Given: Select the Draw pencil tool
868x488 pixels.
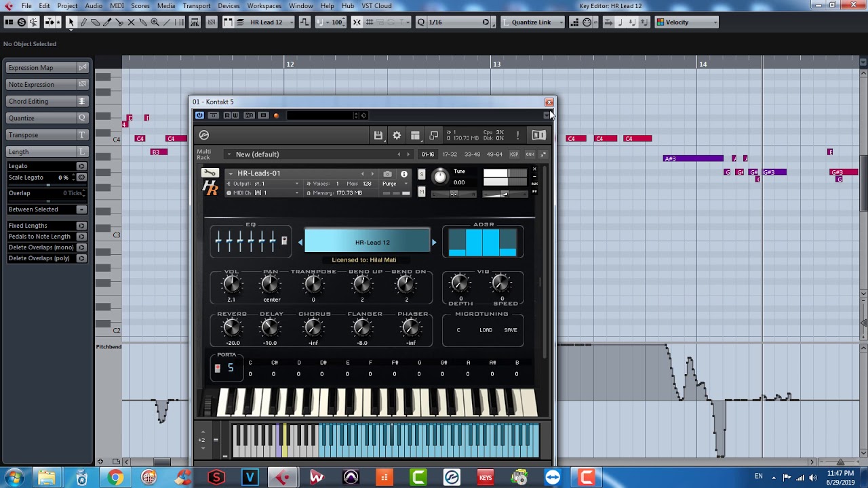Looking at the screenshot, I should pos(83,22).
